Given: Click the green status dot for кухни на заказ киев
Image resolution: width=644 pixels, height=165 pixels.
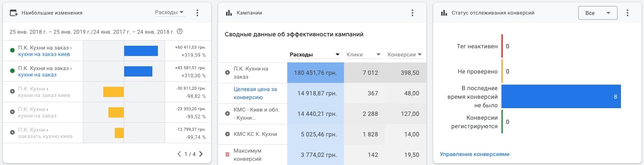Looking at the screenshot, I should (12, 50).
